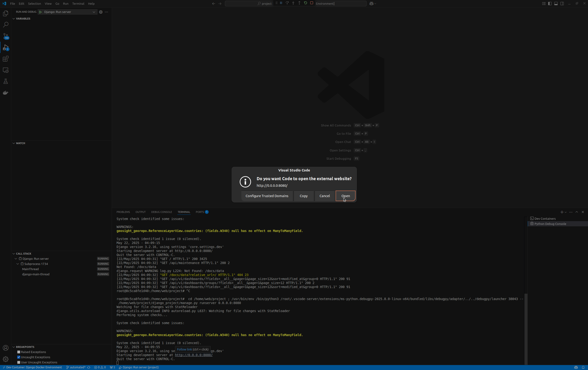Enable User Uncaught Exceptions breakpoint
Viewport: 588px width, 370px height.
click(x=19, y=362)
